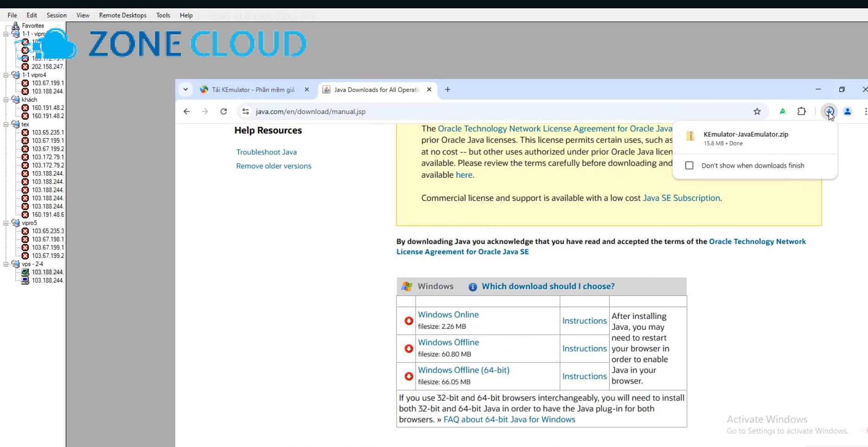Click red download icon for Windows Online
This screenshot has width=868, height=447.
409,321
